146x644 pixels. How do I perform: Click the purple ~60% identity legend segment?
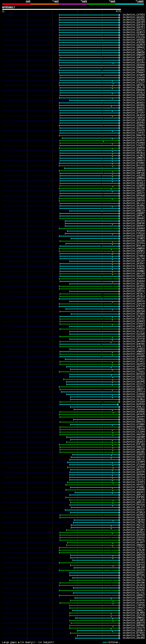[x=73, y=4]
